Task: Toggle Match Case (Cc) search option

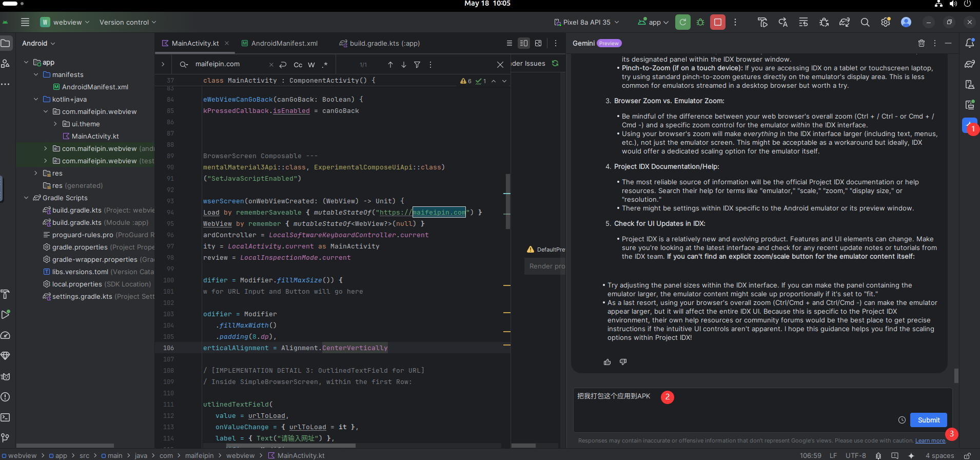Action: [x=298, y=65]
